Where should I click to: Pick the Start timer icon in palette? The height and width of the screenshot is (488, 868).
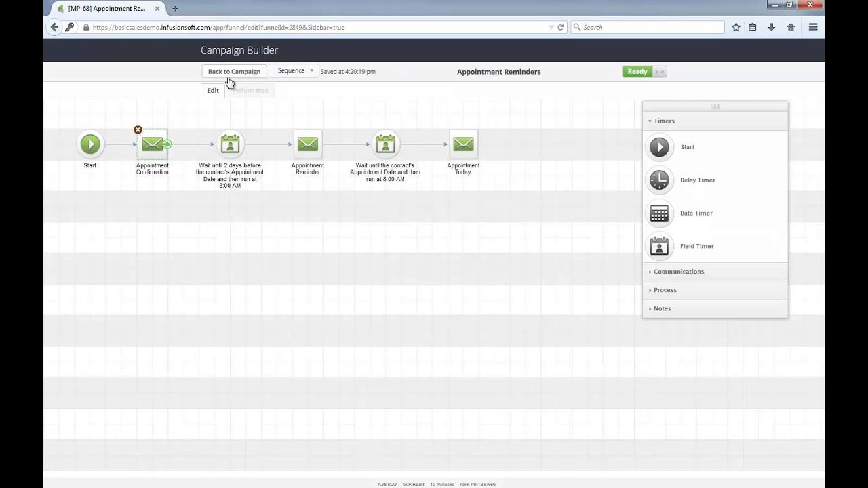pos(659,147)
